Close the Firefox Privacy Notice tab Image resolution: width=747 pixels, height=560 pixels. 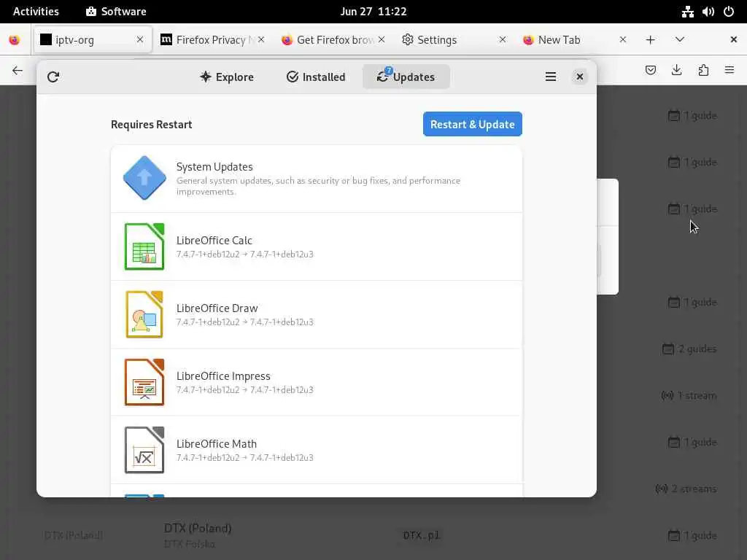pos(261,39)
